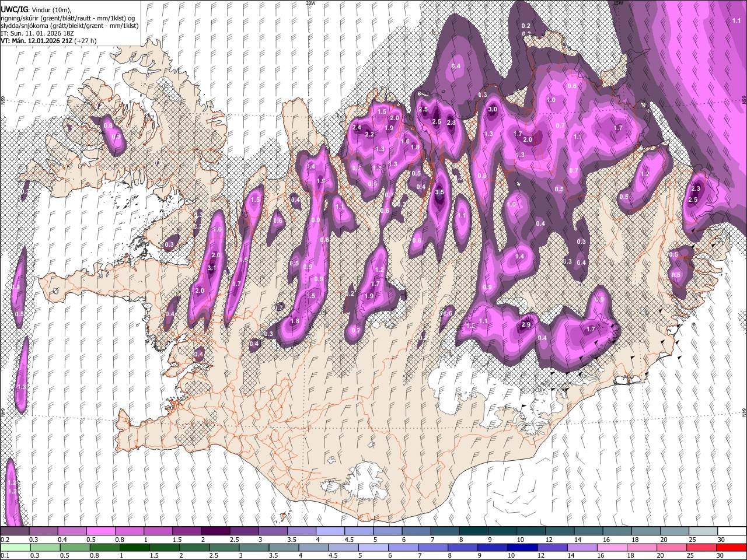The height and width of the screenshot is (560, 747).
Task: Select the valid time "VT: Mán. 12.01.2026 21Z (+27 h)"
Action: 48,41
